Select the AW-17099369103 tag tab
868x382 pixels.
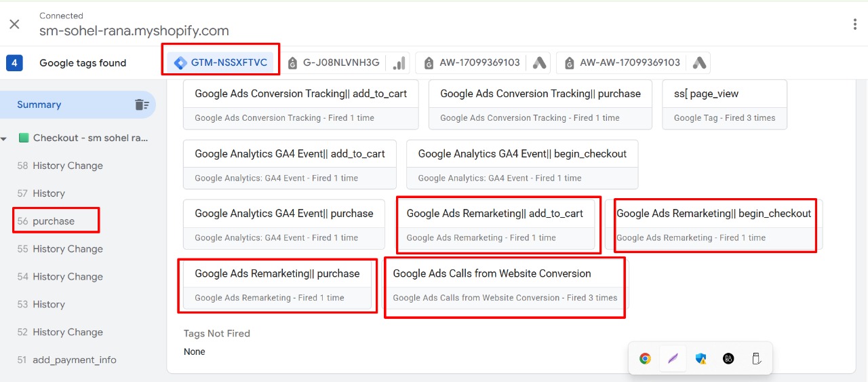click(x=471, y=62)
